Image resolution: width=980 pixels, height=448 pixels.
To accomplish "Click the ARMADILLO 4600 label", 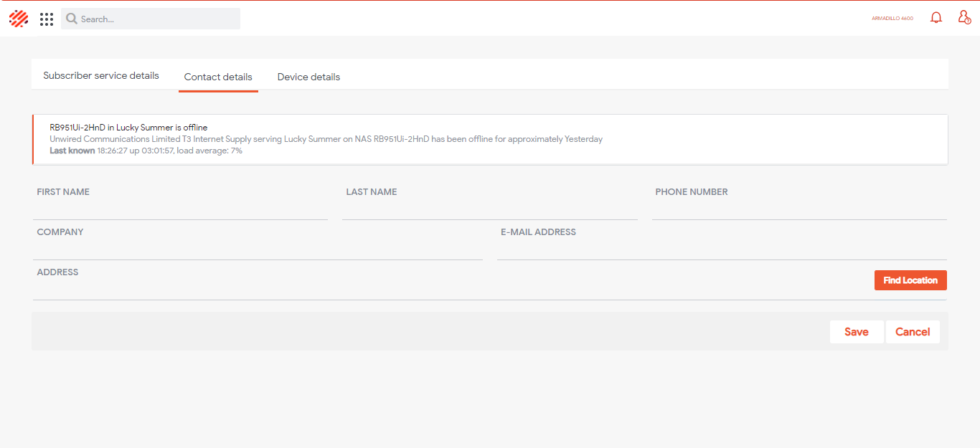I will point(892,19).
